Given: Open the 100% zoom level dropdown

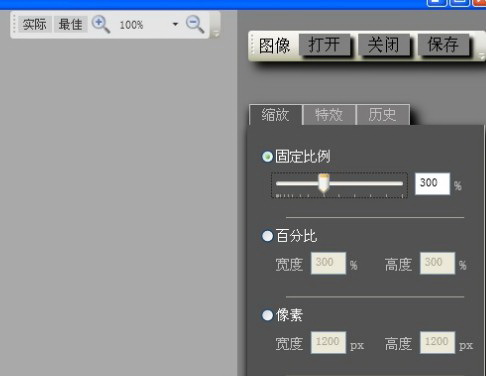Looking at the screenshot, I should point(175,24).
